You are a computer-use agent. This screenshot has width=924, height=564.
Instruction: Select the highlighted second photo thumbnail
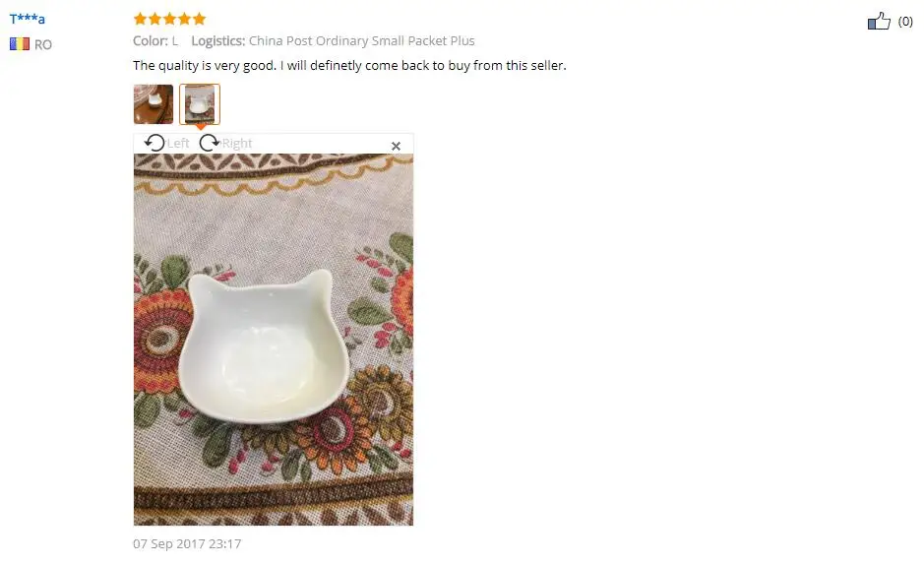click(x=200, y=104)
